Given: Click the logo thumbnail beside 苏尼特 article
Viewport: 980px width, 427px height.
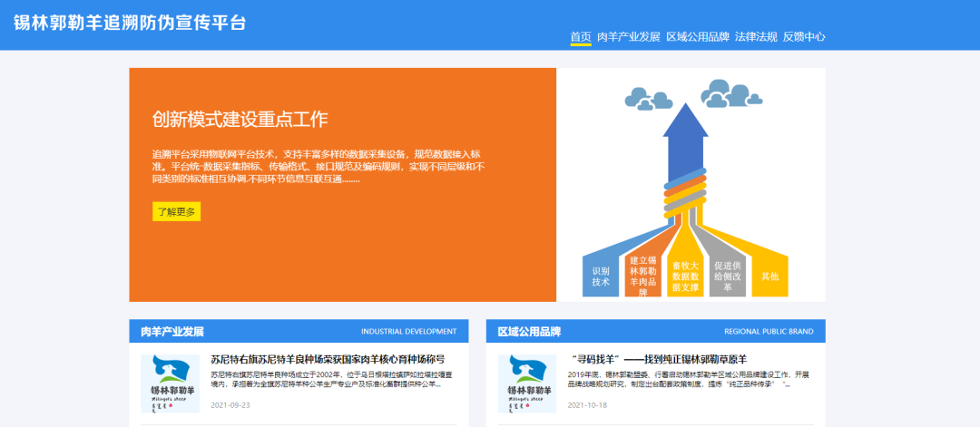Looking at the screenshot, I should 170,383.
